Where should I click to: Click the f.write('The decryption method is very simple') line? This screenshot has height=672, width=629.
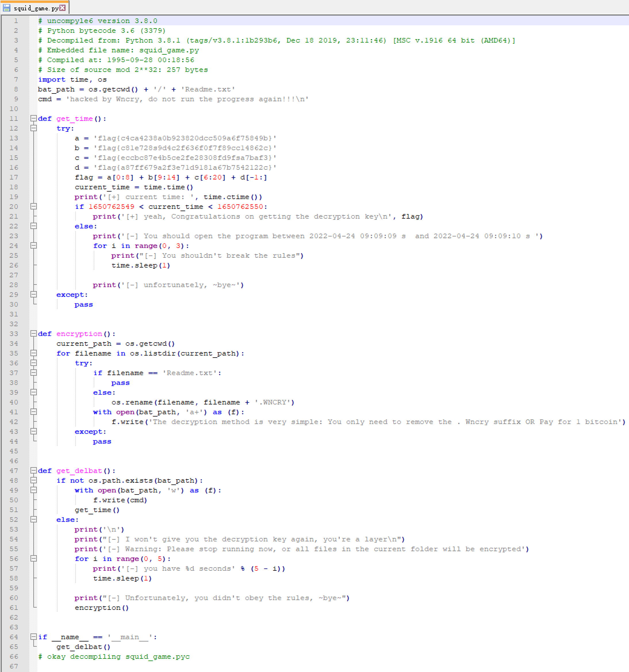369,422
